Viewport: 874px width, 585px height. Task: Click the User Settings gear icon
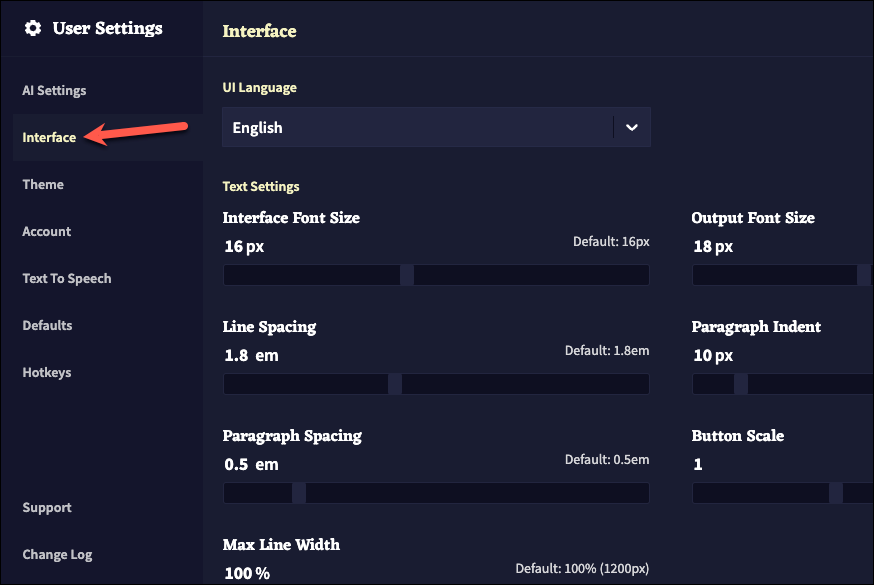[x=33, y=28]
